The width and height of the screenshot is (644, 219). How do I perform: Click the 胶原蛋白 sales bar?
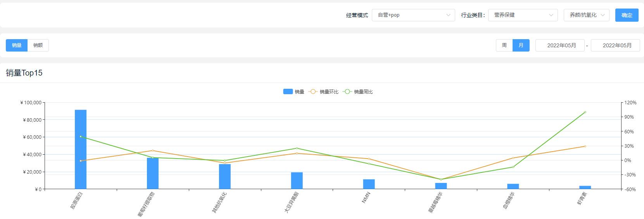(81, 149)
